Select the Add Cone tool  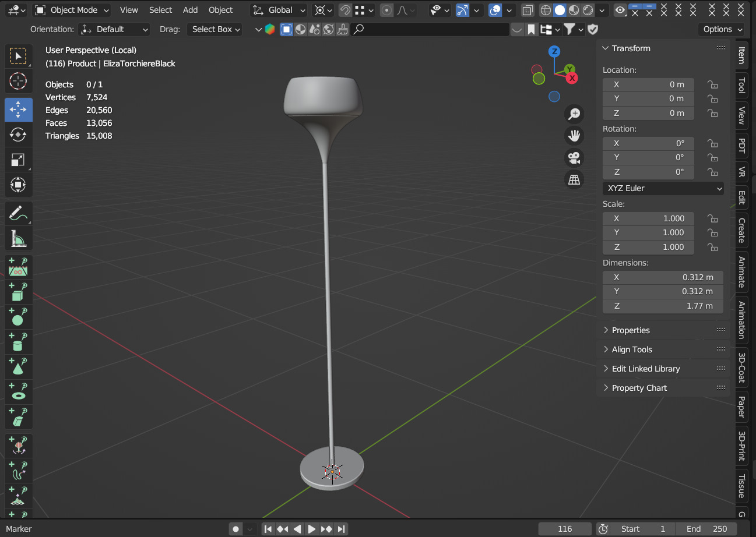[x=18, y=366]
